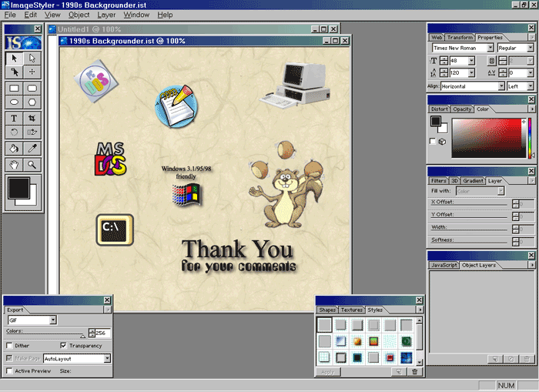This screenshot has width=539, height=392.
Task: Toggle the Make Page checkbox
Action: click(x=9, y=358)
